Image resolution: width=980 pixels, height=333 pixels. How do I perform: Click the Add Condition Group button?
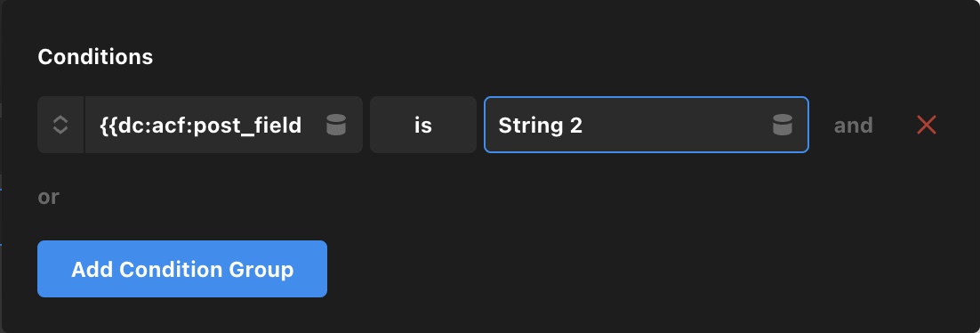point(182,269)
